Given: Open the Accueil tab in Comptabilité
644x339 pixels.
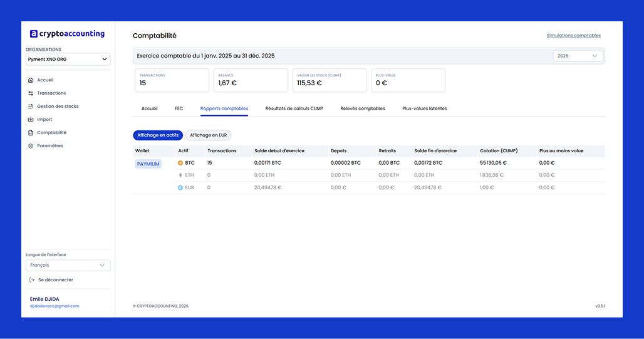Looking at the screenshot, I should pos(150,108).
